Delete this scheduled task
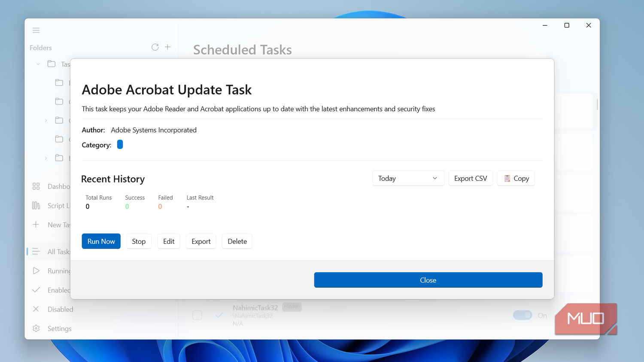Image resolution: width=644 pixels, height=362 pixels. tap(237, 241)
